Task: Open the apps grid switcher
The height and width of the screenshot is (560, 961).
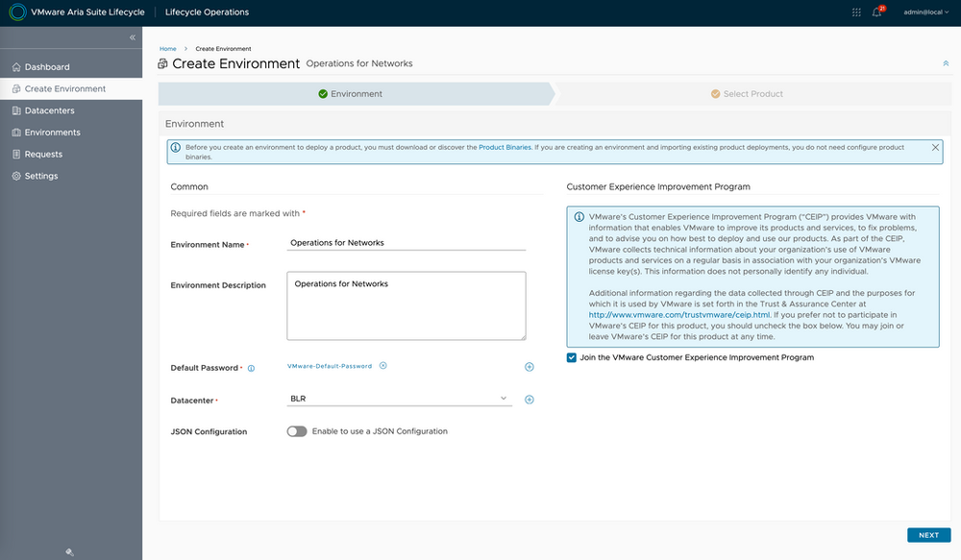Action: pyautogui.click(x=856, y=12)
